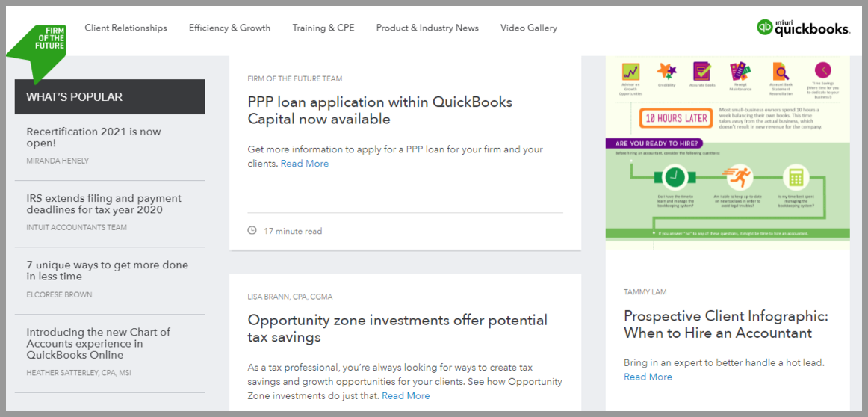
Task: Click the 10 Hours Later infographic badge
Action: point(676,118)
